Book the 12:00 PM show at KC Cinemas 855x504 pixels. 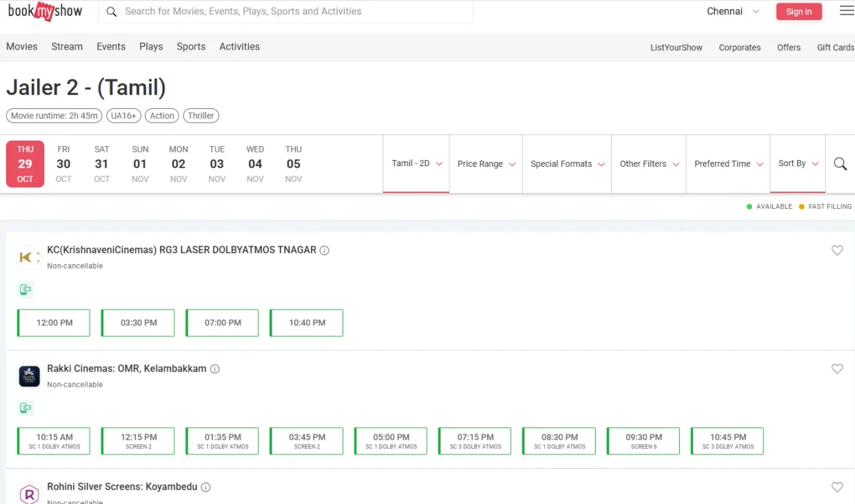[x=54, y=323]
